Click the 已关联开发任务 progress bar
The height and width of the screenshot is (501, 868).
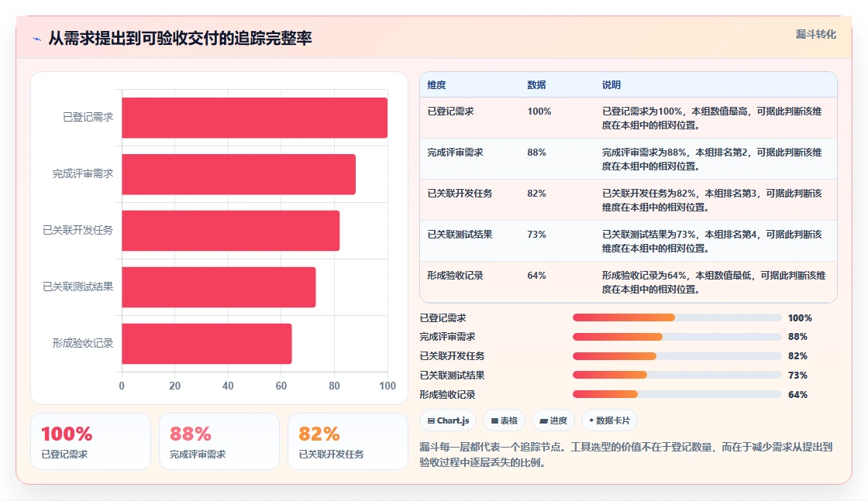[677, 356]
